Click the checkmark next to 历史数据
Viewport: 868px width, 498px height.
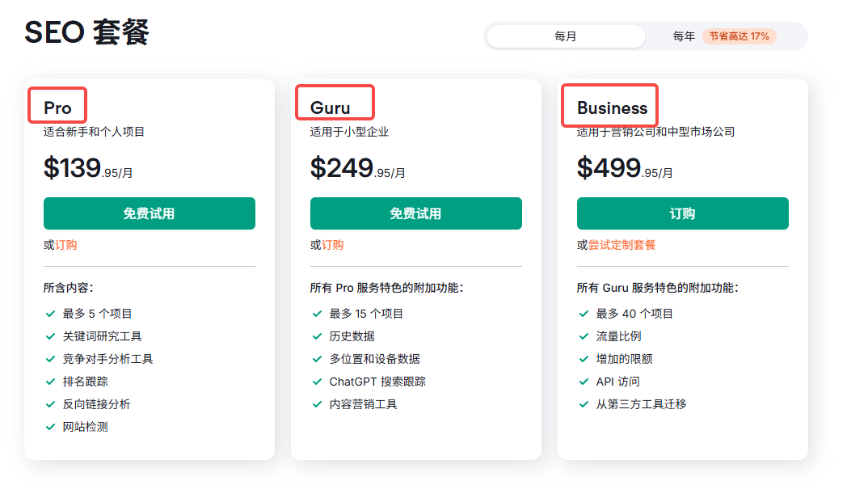[316, 336]
